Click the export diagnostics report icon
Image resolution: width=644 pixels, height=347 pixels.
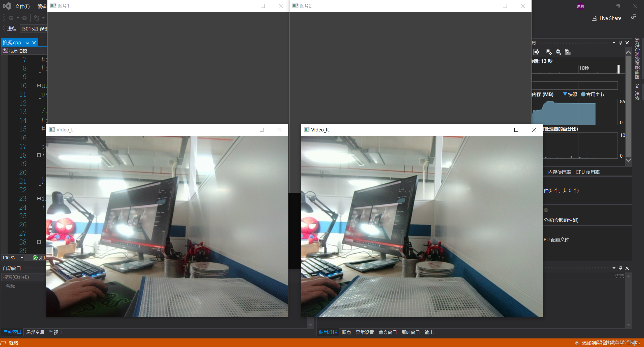tap(536, 52)
